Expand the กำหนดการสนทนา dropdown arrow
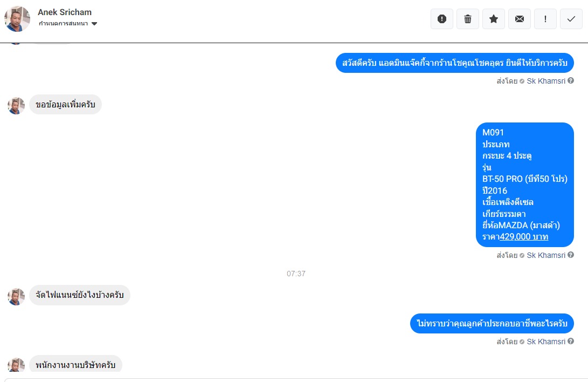This screenshot has height=382, width=588. point(94,24)
